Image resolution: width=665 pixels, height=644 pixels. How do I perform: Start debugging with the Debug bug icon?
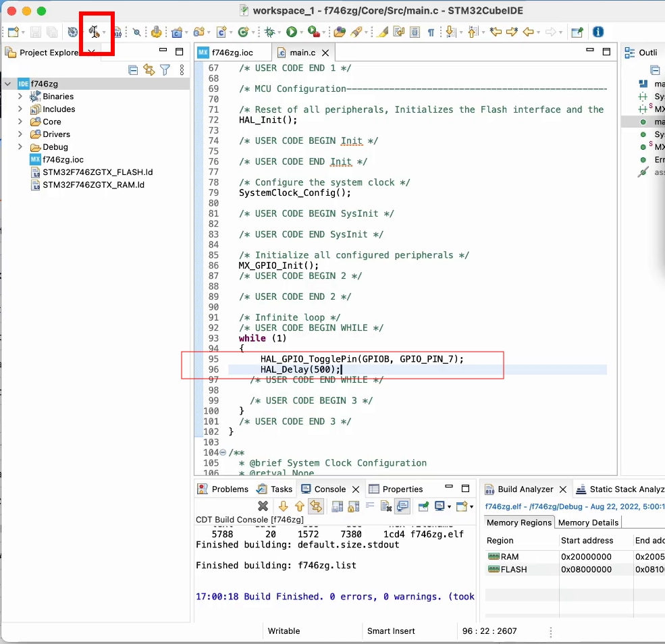click(269, 32)
